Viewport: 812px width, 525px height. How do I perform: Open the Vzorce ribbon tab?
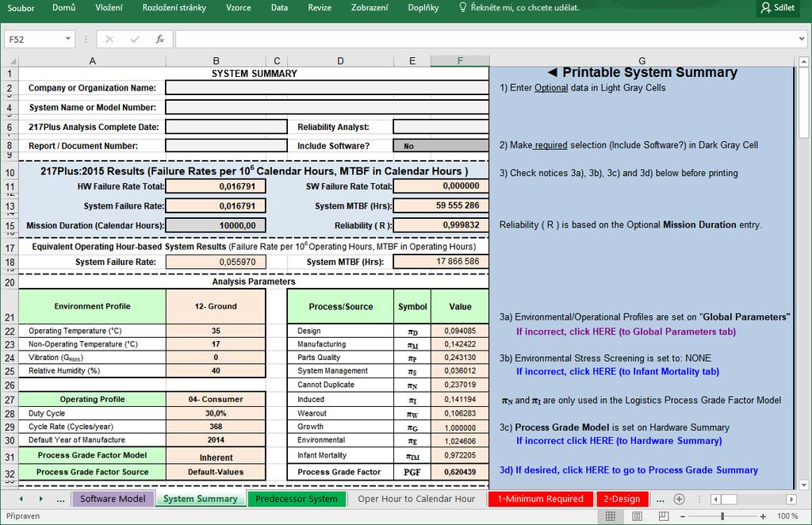pos(238,8)
